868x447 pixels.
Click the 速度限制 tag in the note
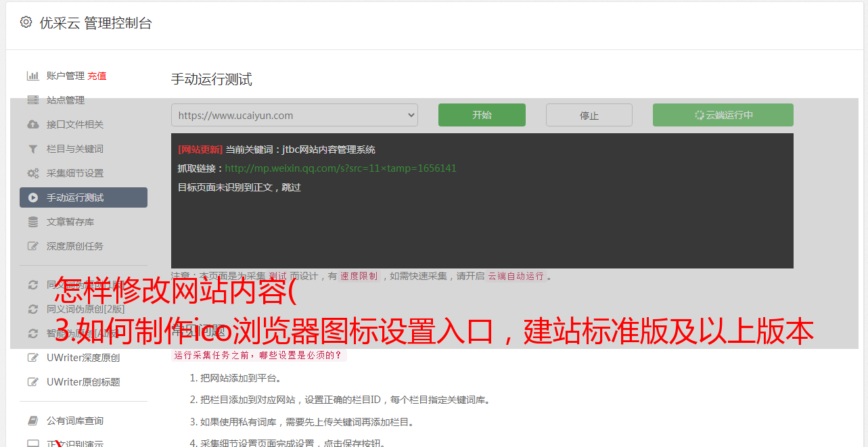coord(359,276)
